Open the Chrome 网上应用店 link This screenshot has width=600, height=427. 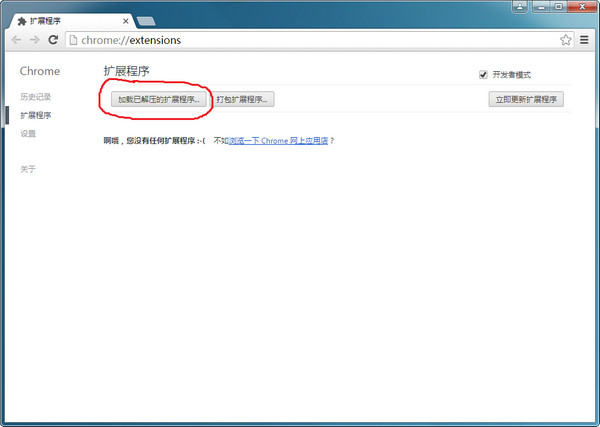(278, 141)
